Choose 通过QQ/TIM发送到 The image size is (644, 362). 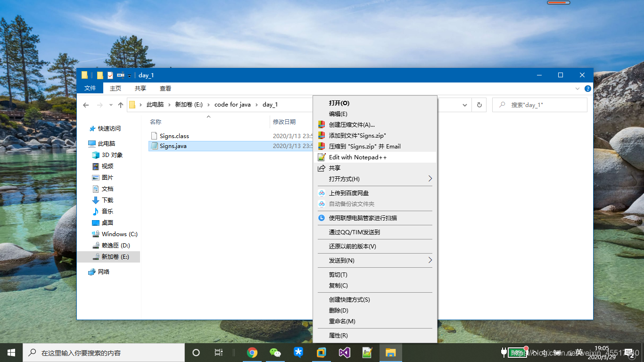click(x=375, y=232)
